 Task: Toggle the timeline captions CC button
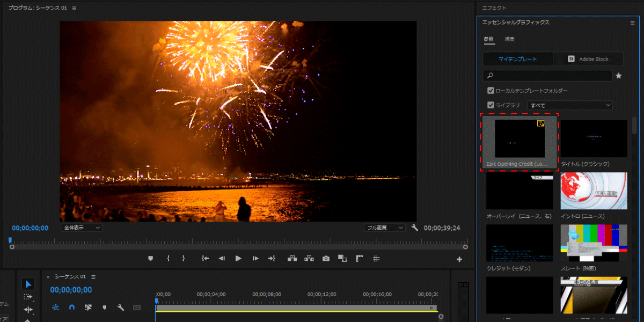point(137,308)
